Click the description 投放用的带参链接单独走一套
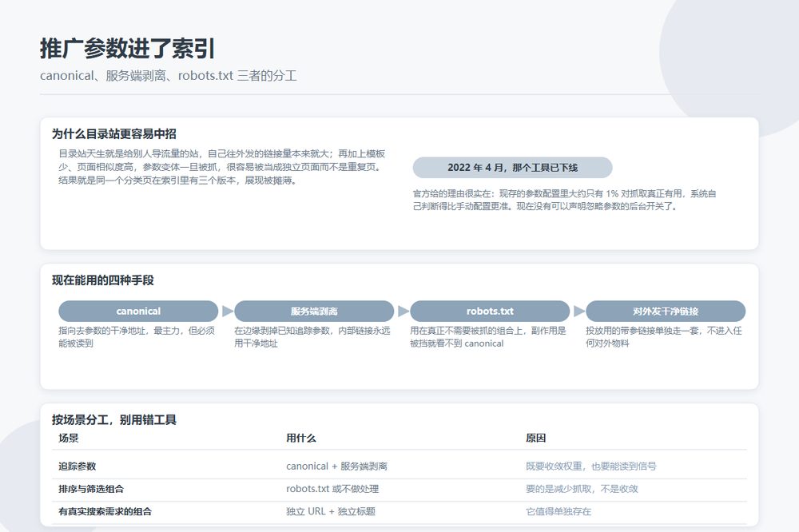Image resolution: width=799 pixels, height=532 pixels. pyautogui.click(x=664, y=337)
